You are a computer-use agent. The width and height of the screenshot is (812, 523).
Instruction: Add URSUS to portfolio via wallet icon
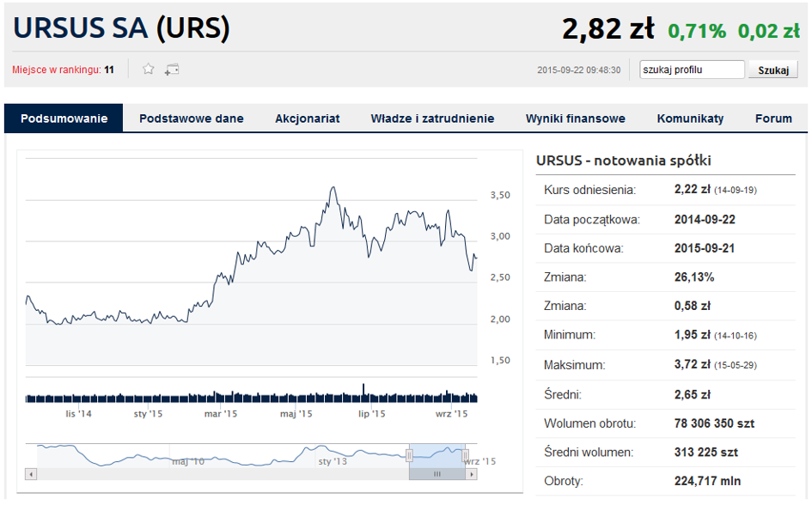pos(171,70)
